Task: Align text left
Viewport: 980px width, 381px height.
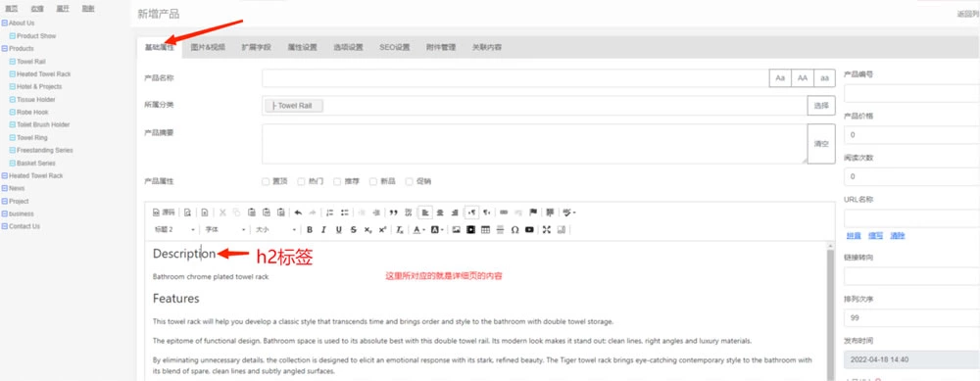Action: point(425,213)
